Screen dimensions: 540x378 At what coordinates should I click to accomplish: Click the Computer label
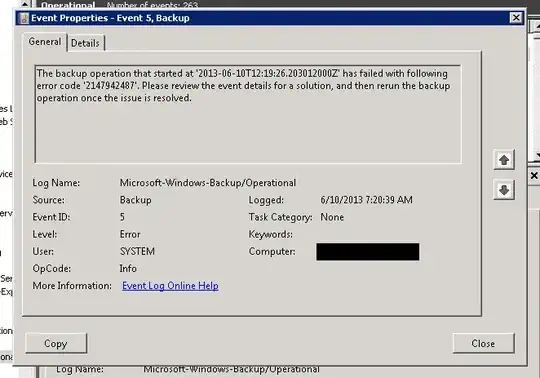point(272,252)
